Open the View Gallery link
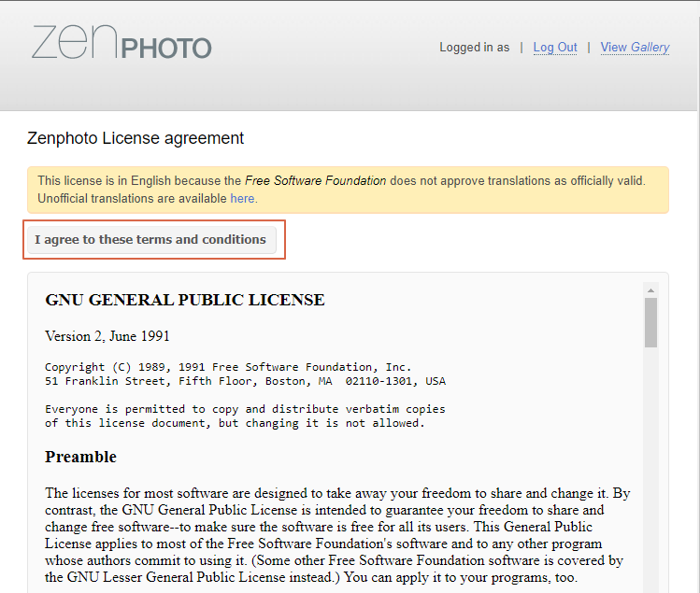 click(x=635, y=48)
